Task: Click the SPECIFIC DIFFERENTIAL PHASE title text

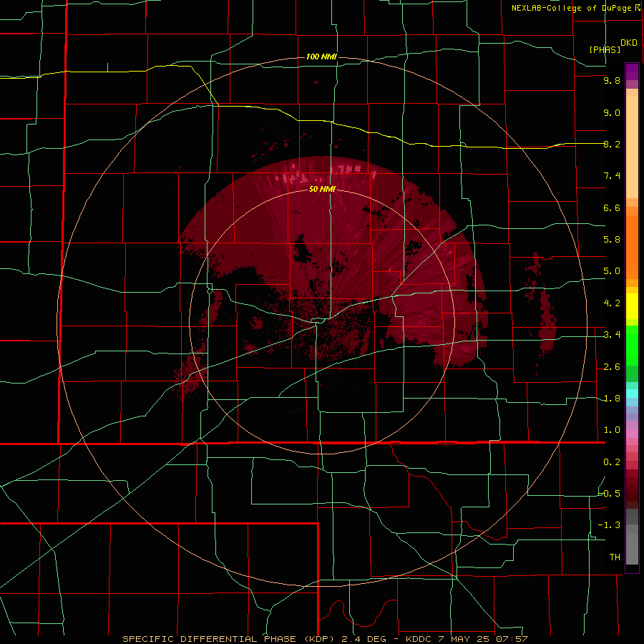Action: click(210, 639)
